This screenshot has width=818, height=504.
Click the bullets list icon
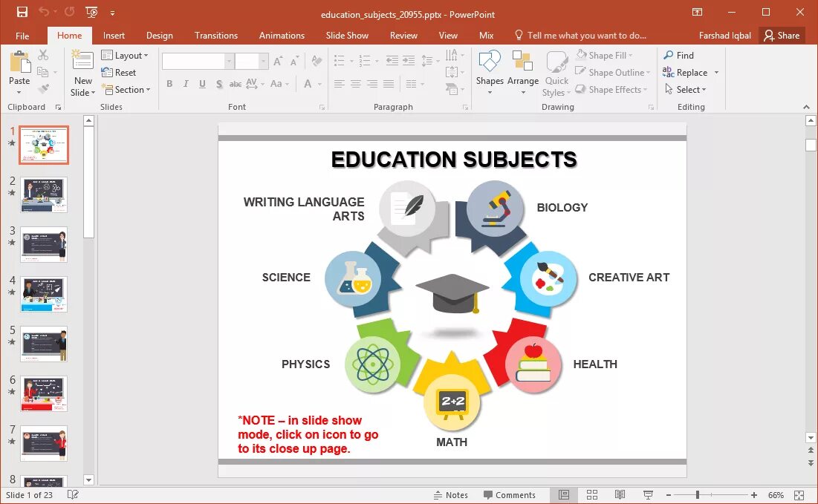coord(340,60)
